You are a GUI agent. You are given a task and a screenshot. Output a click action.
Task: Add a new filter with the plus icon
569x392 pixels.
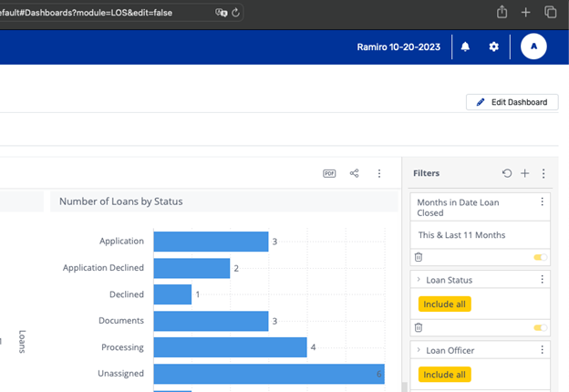coord(525,173)
